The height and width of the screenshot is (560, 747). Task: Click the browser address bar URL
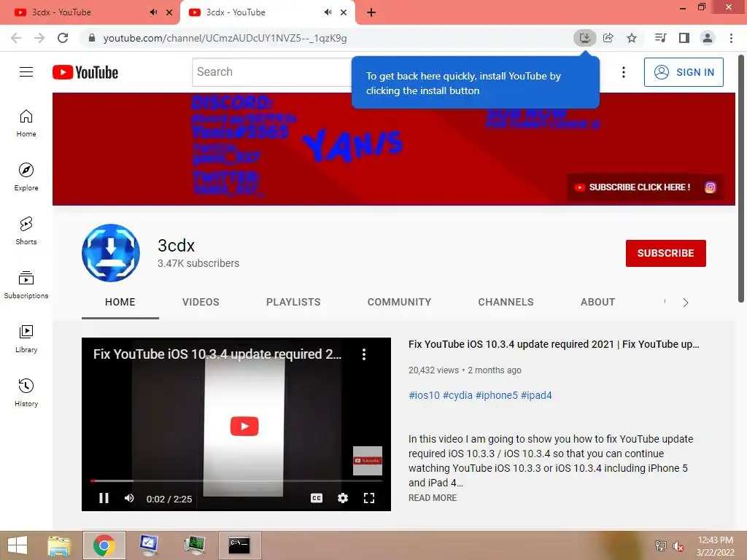(x=225, y=38)
